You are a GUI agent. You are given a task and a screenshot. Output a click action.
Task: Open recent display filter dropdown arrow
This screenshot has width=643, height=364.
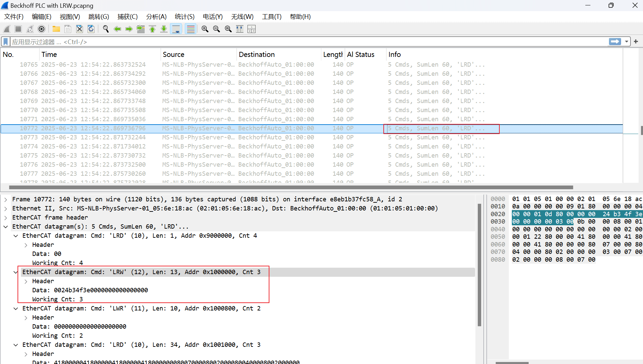[x=626, y=42]
